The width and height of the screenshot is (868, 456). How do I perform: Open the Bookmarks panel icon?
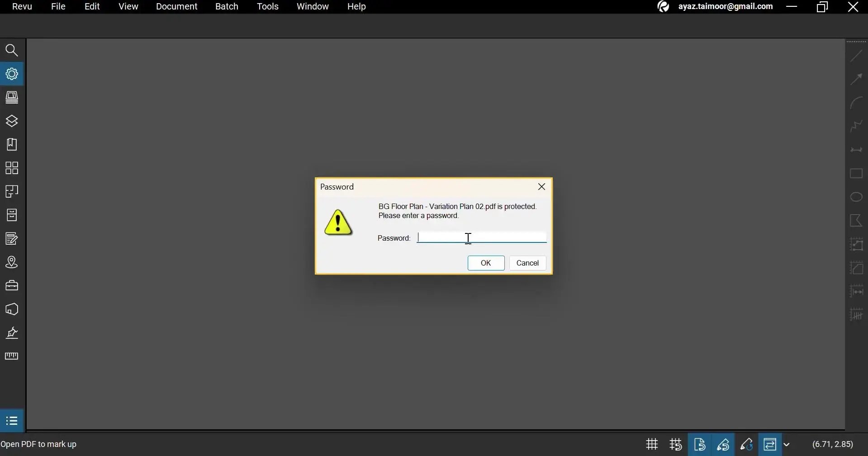[x=12, y=144]
